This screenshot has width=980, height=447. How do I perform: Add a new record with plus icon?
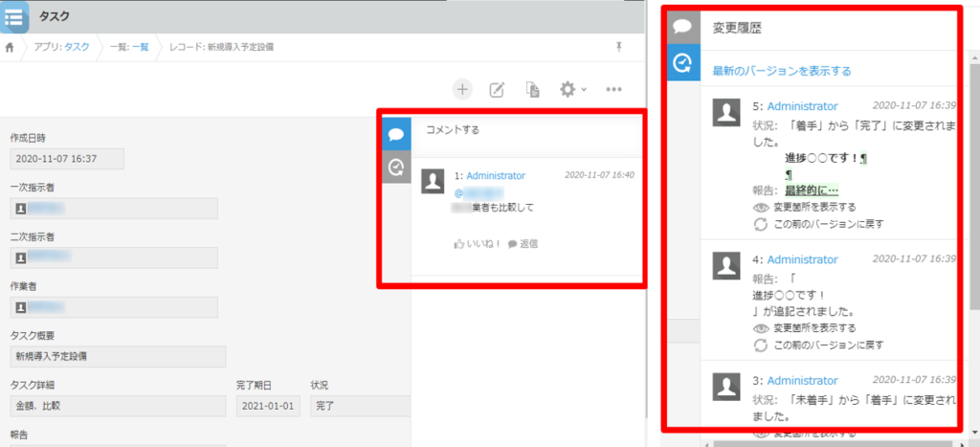462,89
